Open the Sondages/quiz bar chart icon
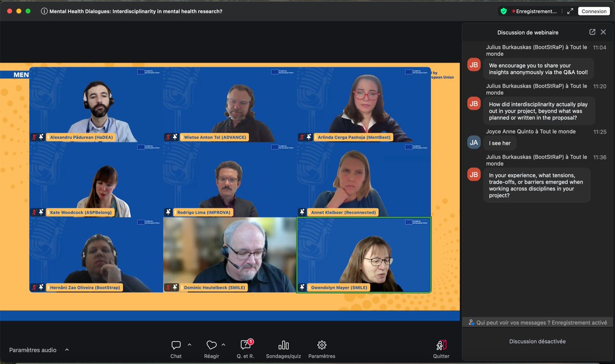The width and height of the screenshot is (615, 364). (x=283, y=345)
